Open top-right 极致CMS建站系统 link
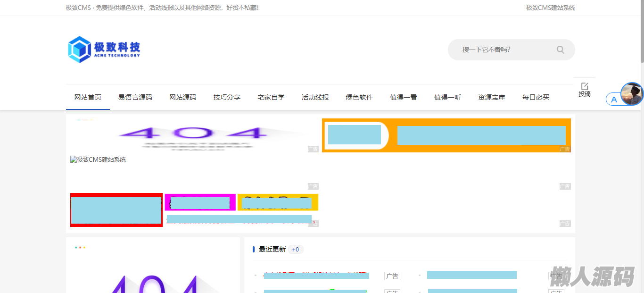This screenshot has width=644, height=293. tap(550, 8)
